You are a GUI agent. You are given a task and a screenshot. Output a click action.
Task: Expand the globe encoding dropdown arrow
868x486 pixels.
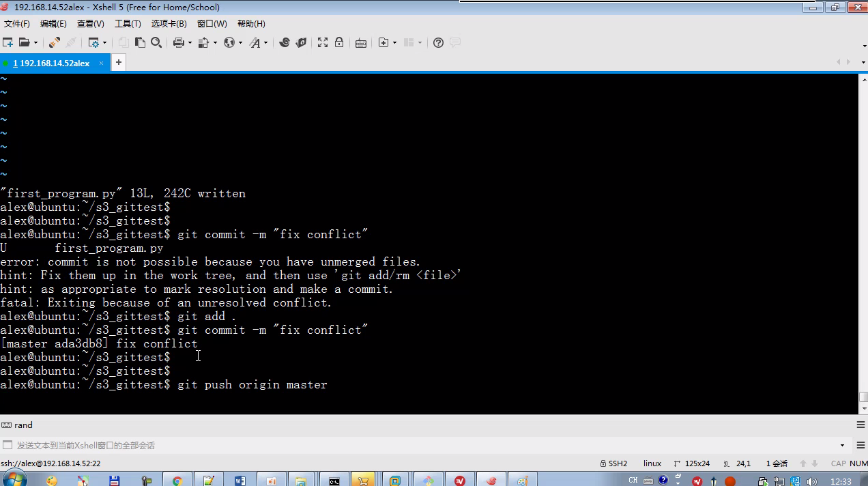point(240,42)
